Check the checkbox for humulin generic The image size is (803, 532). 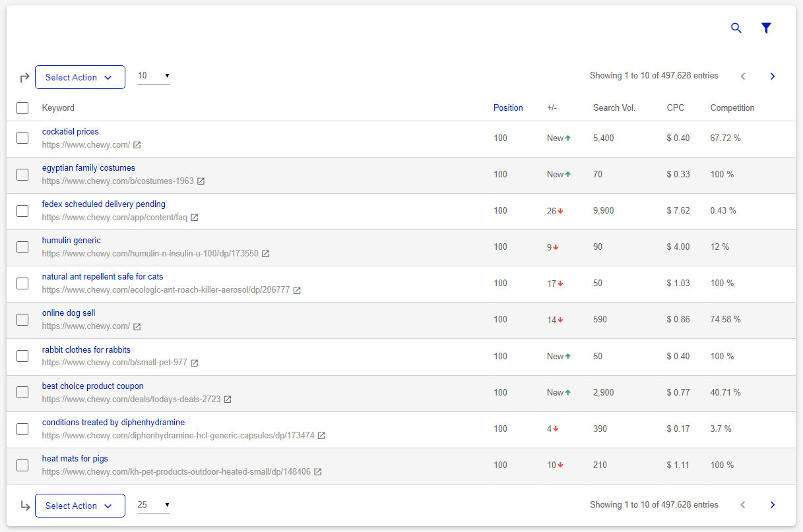pos(22,247)
